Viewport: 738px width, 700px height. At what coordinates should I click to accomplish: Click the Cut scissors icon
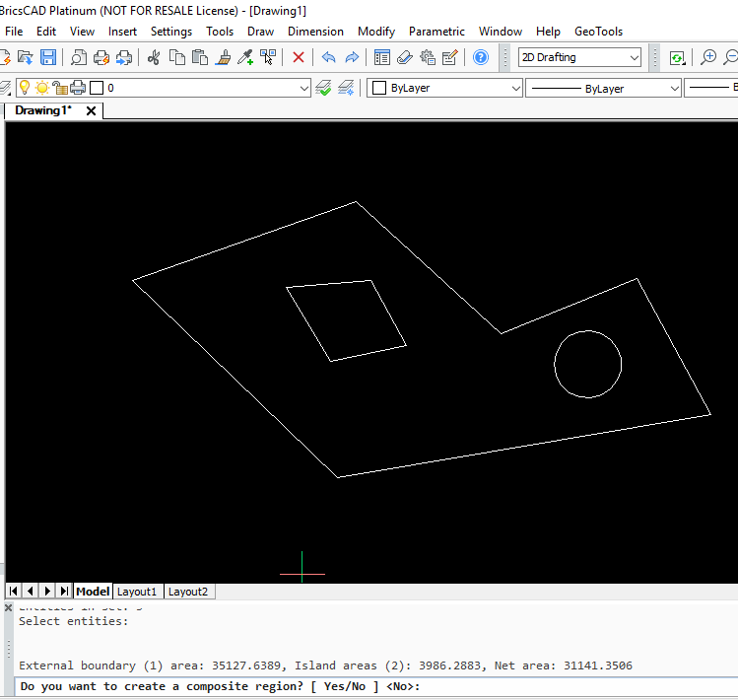(154, 57)
